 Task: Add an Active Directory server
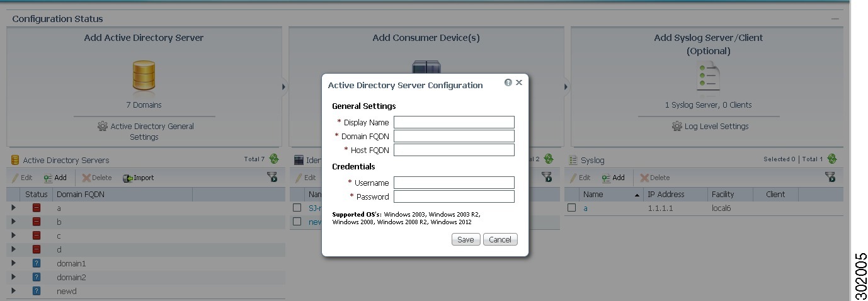tap(55, 178)
